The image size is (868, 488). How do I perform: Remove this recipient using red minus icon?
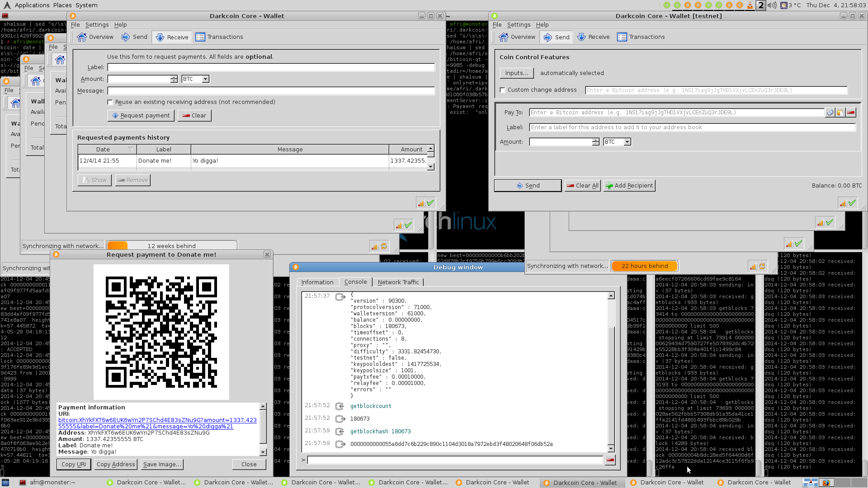[x=851, y=113]
